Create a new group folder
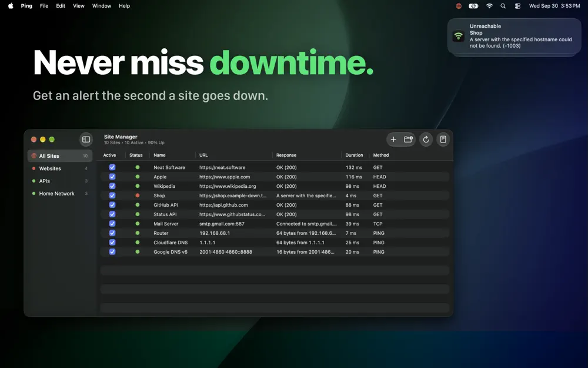Viewport: 588px width, 368px height. [x=408, y=140]
